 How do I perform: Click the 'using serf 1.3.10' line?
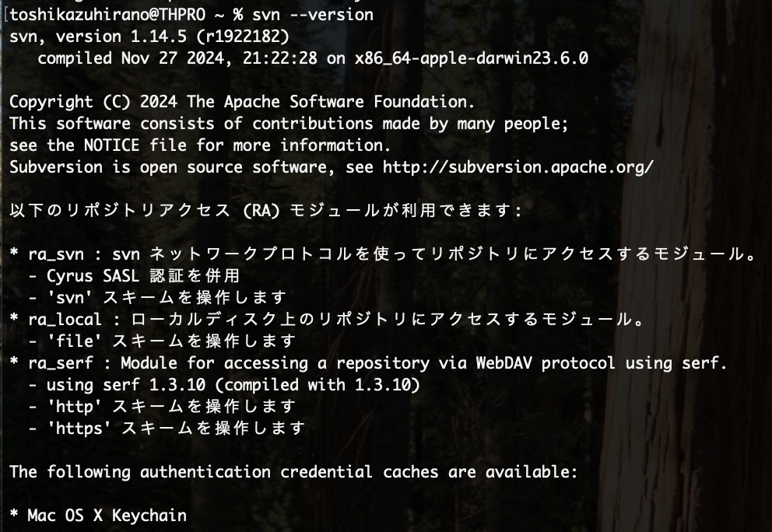click(x=224, y=385)
